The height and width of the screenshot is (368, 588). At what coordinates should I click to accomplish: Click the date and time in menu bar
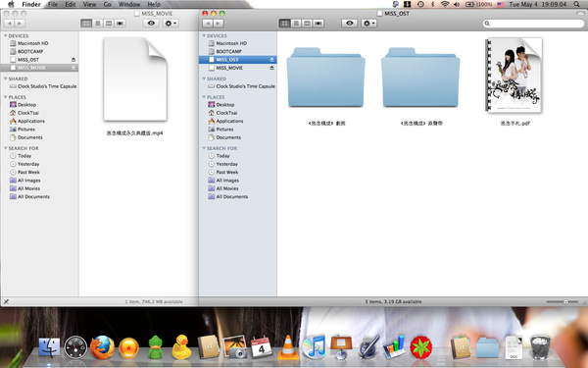(x=538, y=5)
